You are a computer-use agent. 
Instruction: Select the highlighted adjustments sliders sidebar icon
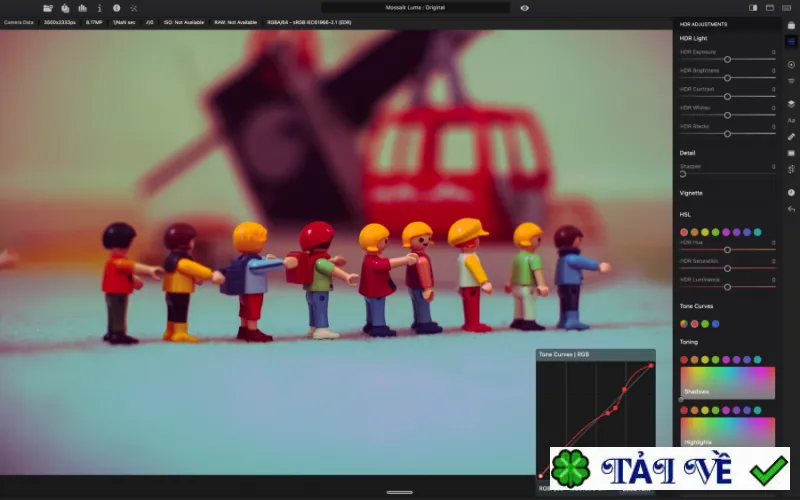(791, 41)
